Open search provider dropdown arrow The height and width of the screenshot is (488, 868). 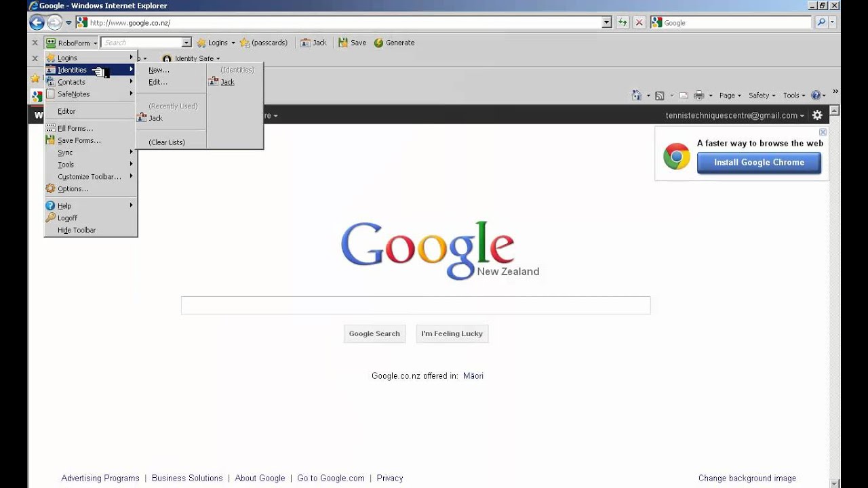click(x=833, y=22)
